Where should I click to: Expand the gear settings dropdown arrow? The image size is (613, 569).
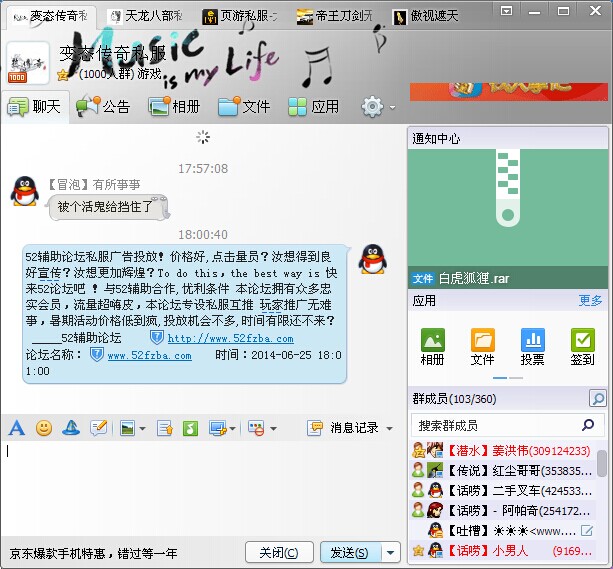pyautogui.click(x=392, y=107)
